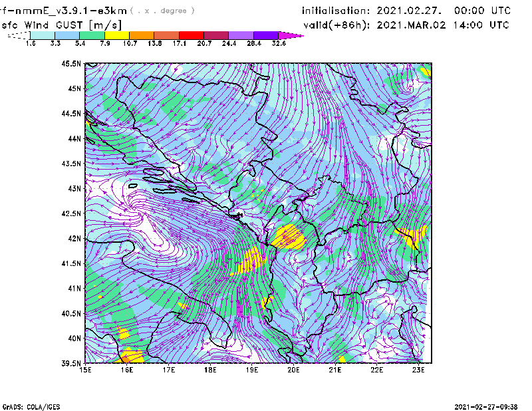Click the dashed white start of legend
532x411 pixels.
point(19,35)
